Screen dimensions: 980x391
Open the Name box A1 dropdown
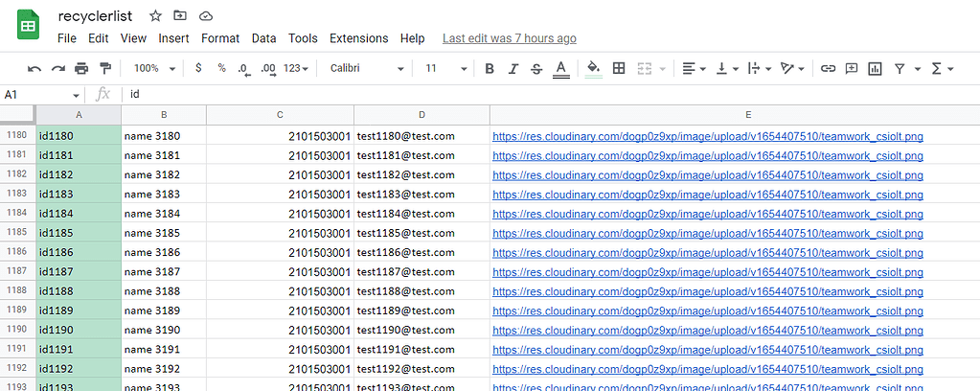pyautogui.click(x=76, y=95)
